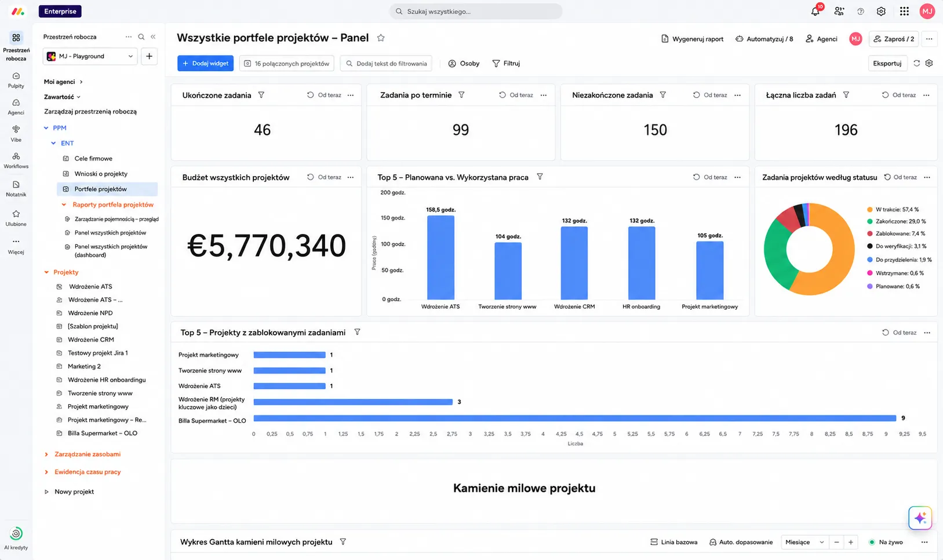Open invite members icon in top bar
This screenshot has width=943, height=560.
click(839, 12)
